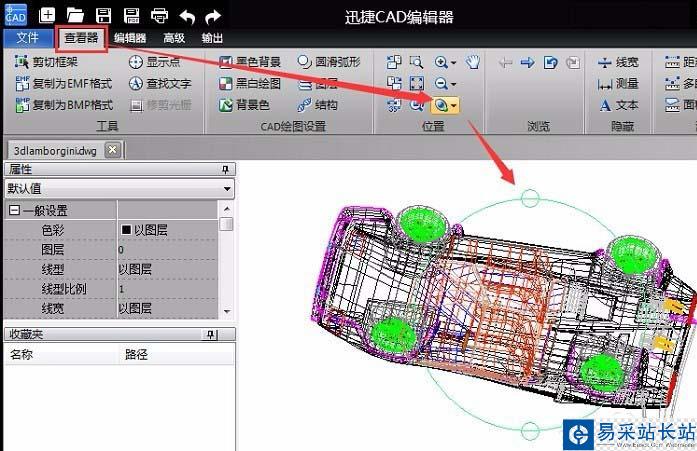This screenshot has height=451, width=697.
Task: Toggle 文本 visibility
Action: click(618, 105)
